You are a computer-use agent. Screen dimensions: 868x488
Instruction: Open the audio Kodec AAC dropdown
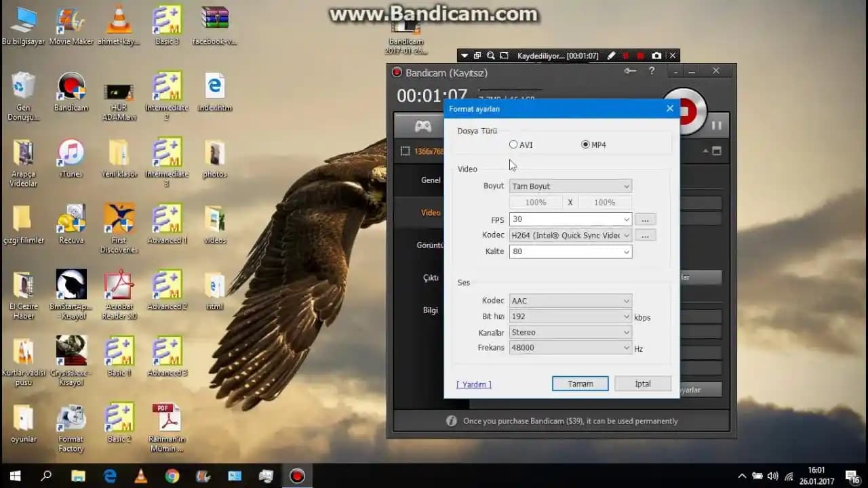570,301
